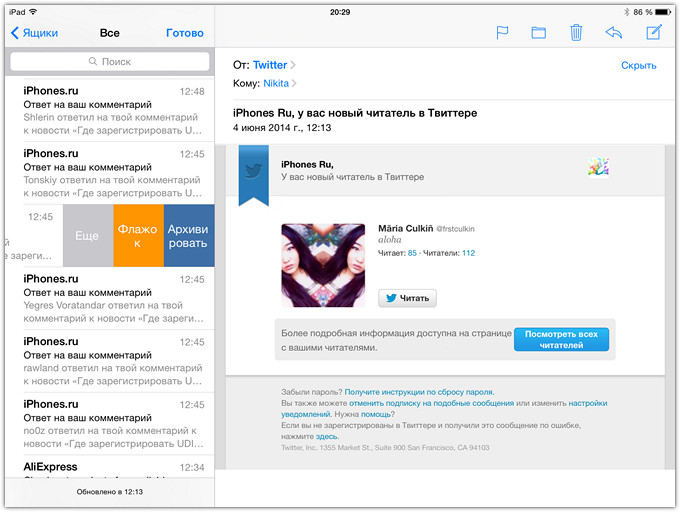Tap the 20:29 clock in status bar
The image size is (680, 512).
coord(340,12)
